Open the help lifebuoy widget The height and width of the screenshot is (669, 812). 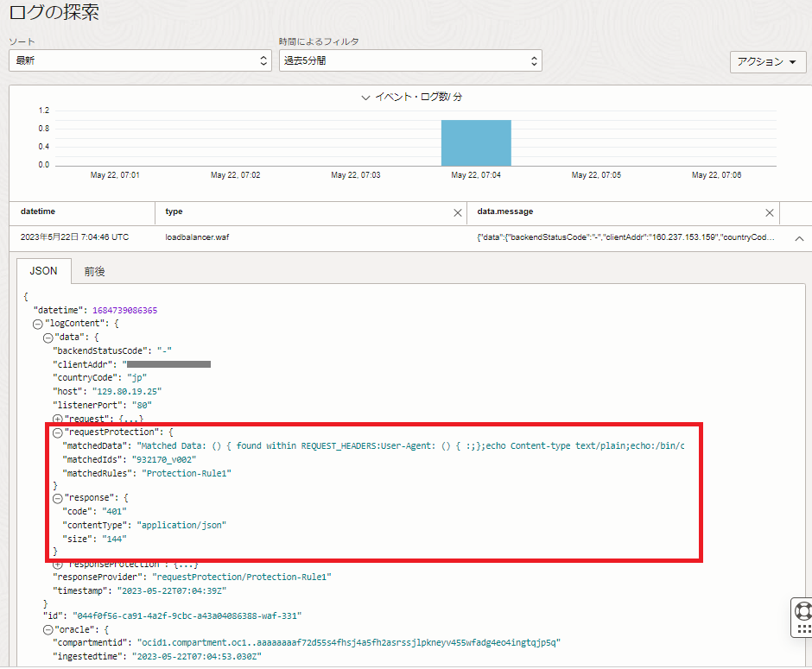coord(802,615)
